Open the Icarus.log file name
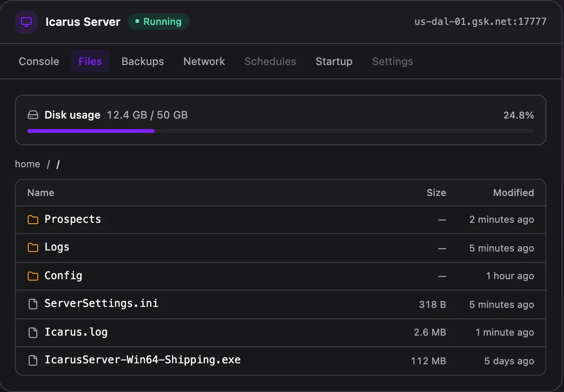 76,332
